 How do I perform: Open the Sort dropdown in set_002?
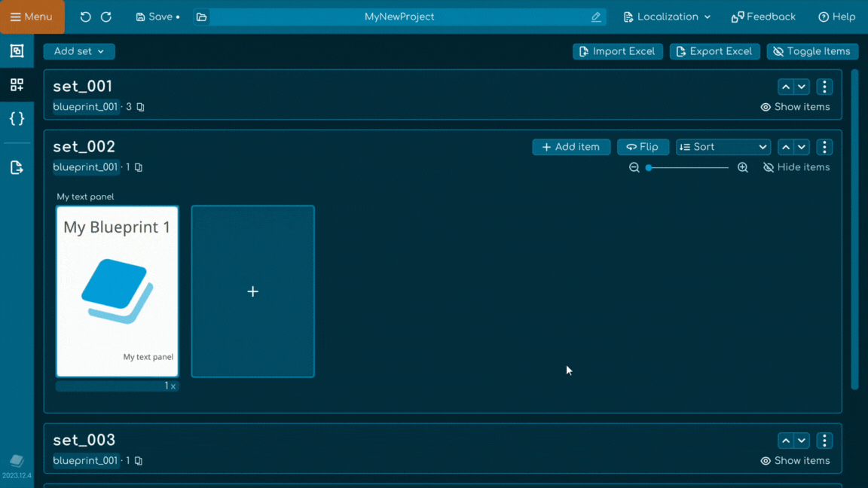723,147
